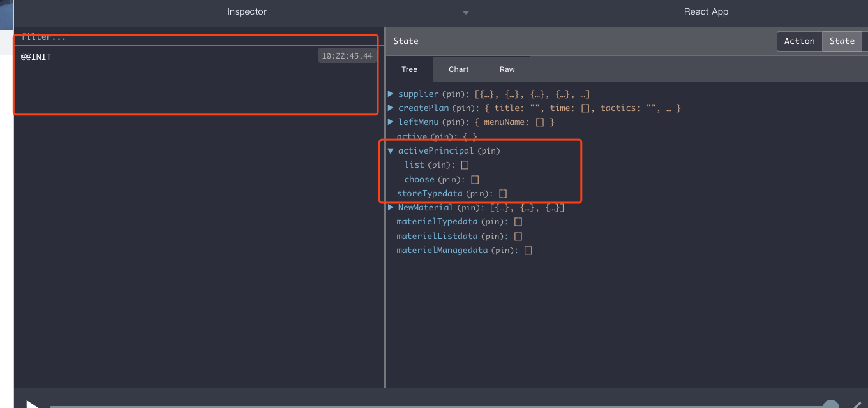Pin the supplier state key
The image size is (868, 408).
455,94
